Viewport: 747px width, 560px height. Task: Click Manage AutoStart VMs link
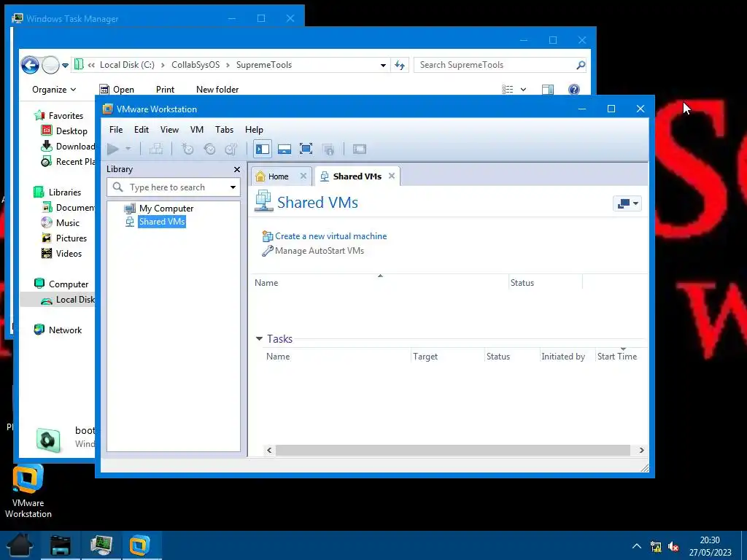coord(320,251)
